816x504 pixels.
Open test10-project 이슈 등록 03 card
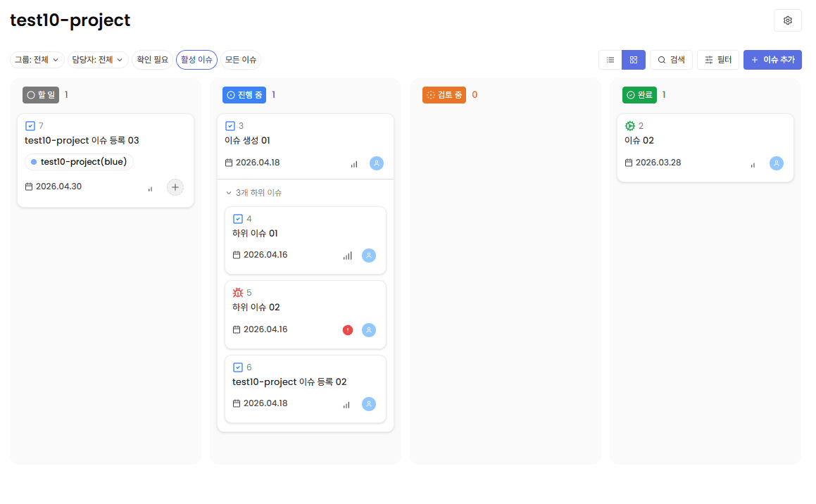tap(82, 141)
